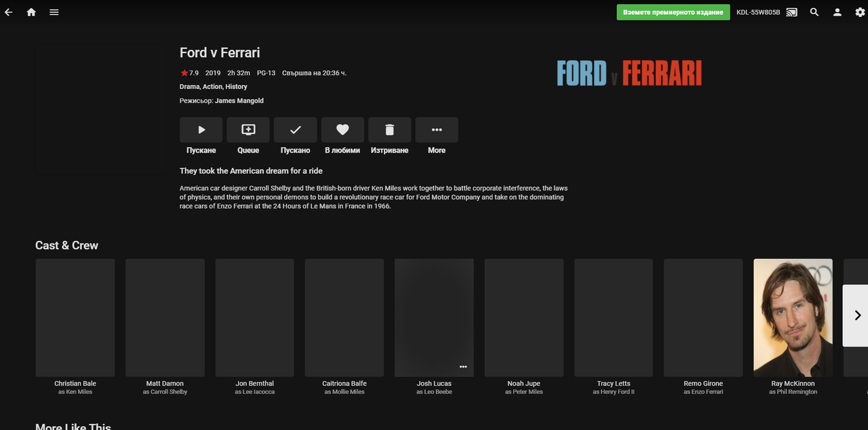This screenshot has height=430, width=868.
Task: Open ellipsis menu on Josh Lucas card
Action: point(463,367)
